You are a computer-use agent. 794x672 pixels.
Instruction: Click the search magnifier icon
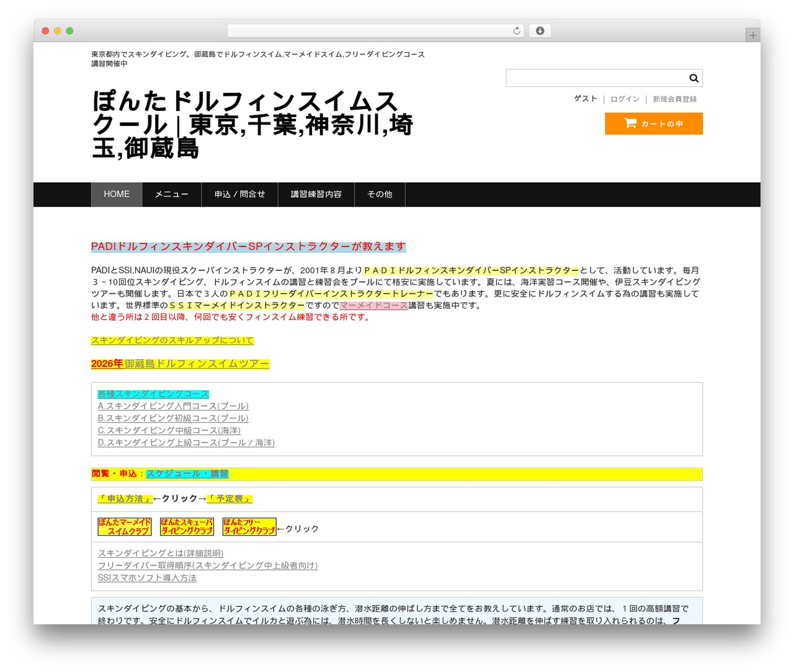click(694, 78)
